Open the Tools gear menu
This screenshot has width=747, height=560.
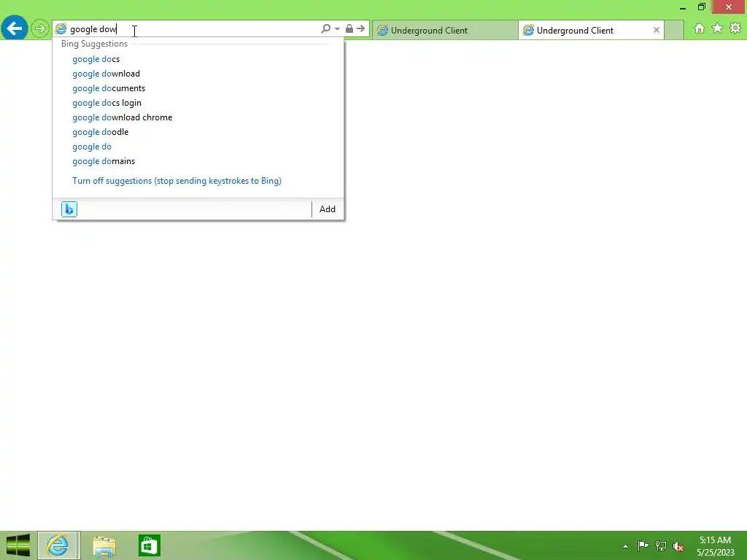(735, 28)
